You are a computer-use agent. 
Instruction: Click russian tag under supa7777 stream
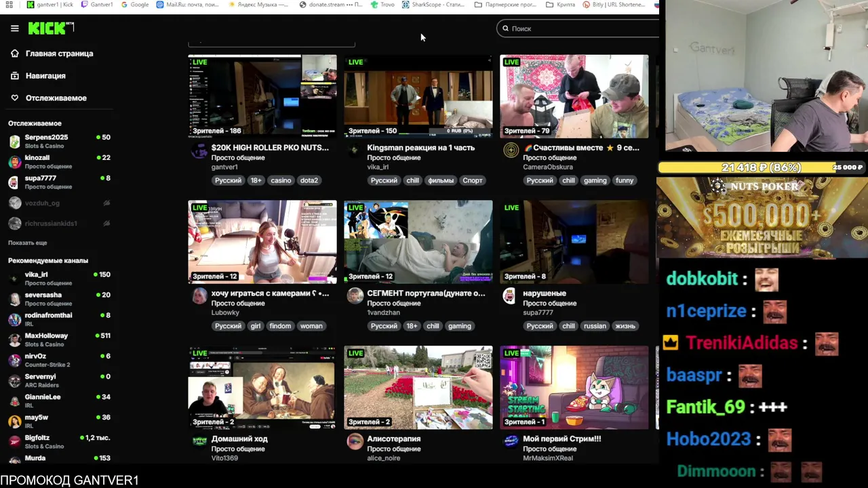point(595,326)
